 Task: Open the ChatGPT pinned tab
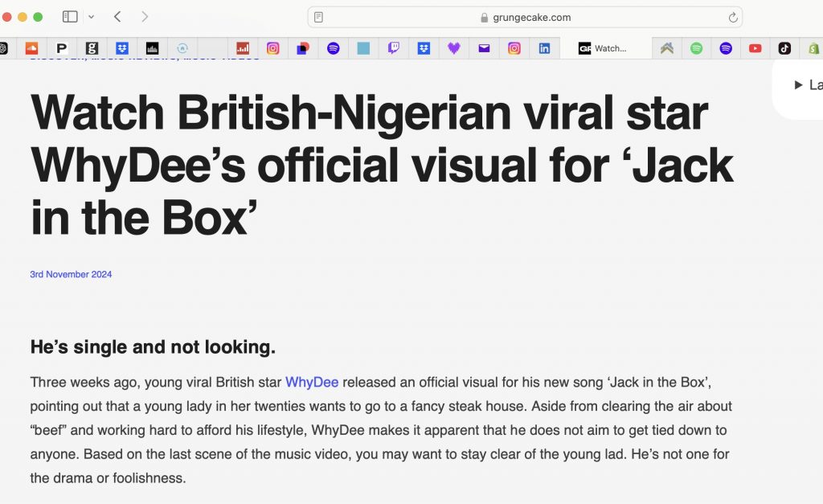(3, 48)
